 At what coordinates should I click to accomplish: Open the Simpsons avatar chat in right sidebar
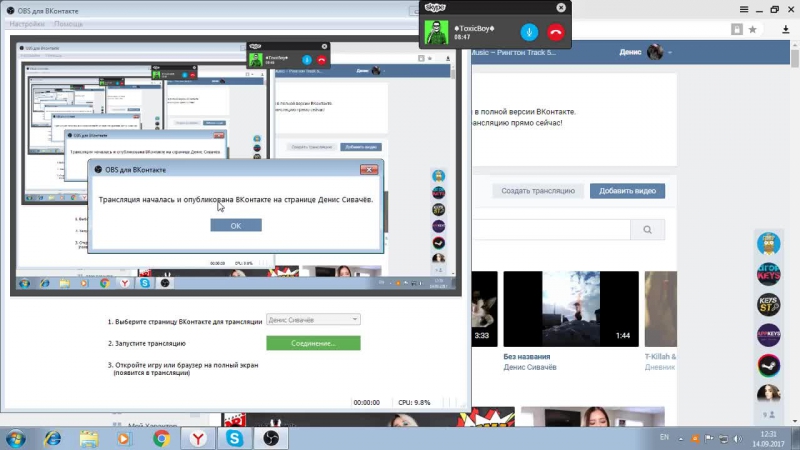[768, 243]
